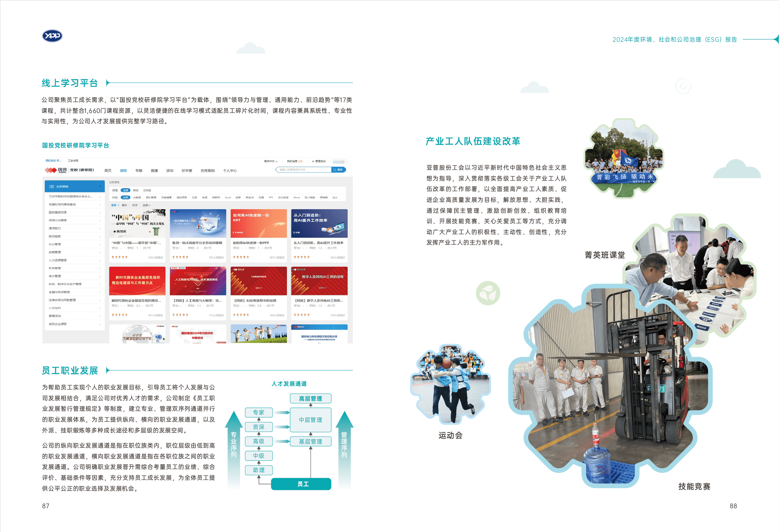Select the 大数据 tag filter

(x=137, y=198)
